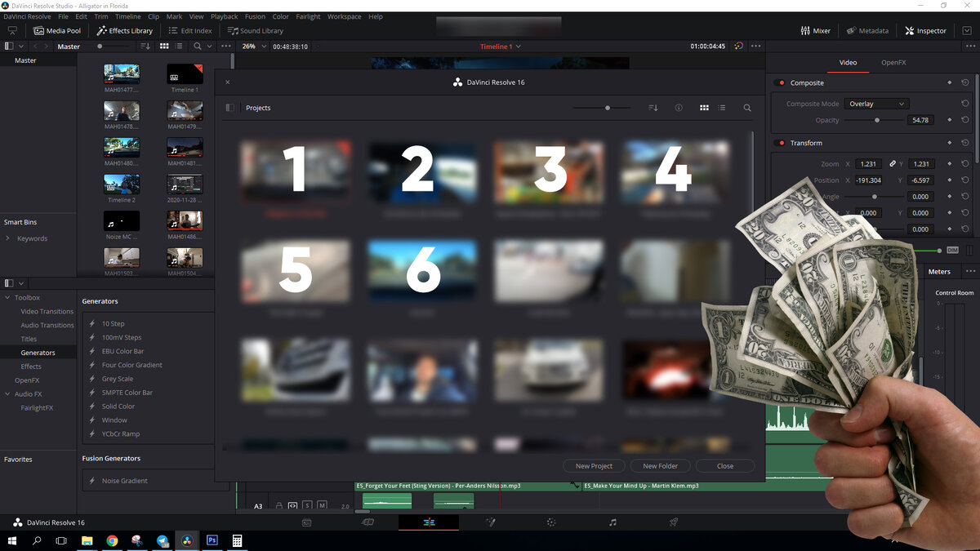Switch to the OpenFX inspector tab

[893, 62]
